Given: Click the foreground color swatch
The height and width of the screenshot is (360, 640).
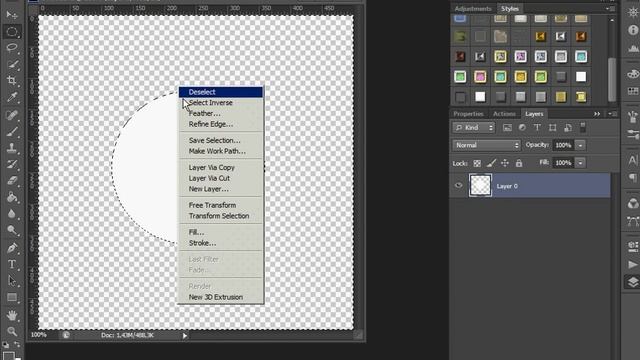Looking at the screenshot, I should point(8,356).
